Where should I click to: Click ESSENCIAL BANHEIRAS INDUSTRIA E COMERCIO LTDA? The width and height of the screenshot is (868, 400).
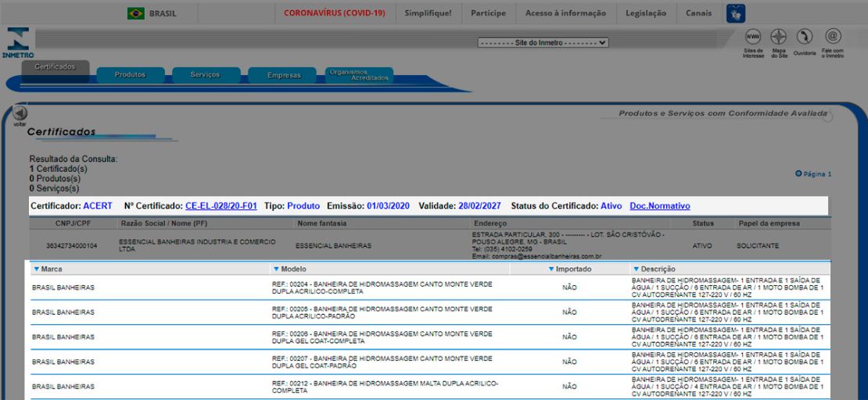(x=197, y=245)
